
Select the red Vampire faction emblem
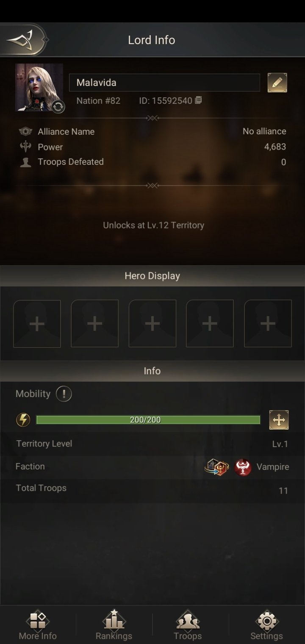tap(243, 467)
